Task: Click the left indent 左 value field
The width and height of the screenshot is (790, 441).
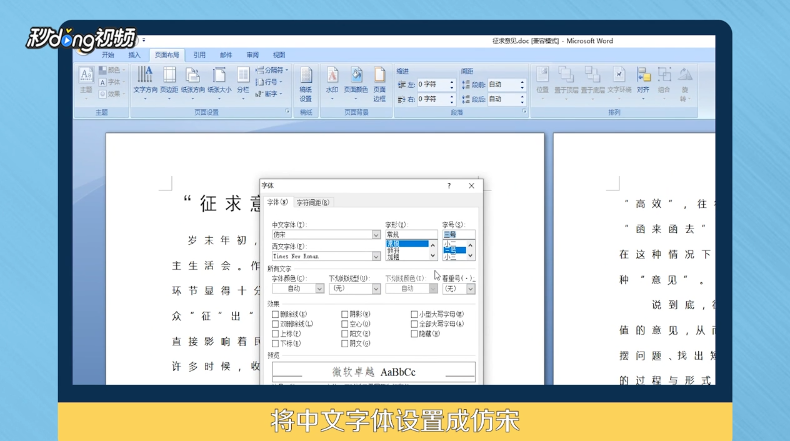Action: pos(433,85)
